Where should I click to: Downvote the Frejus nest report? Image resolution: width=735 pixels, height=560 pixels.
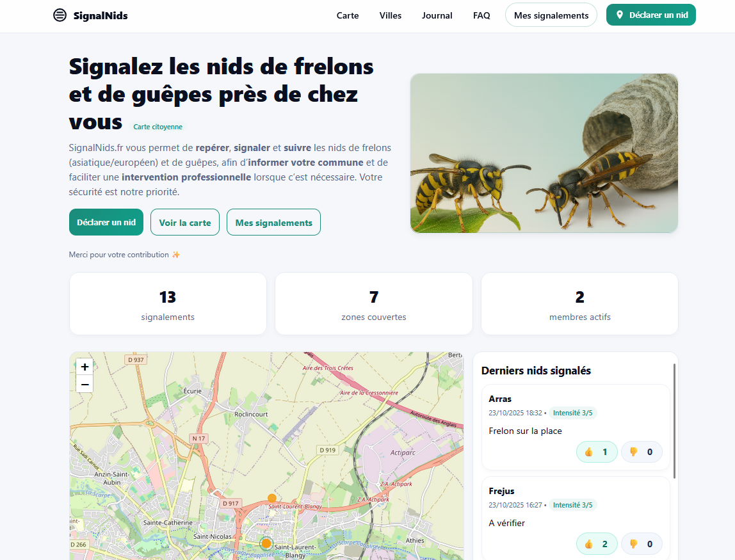[642, 544]
